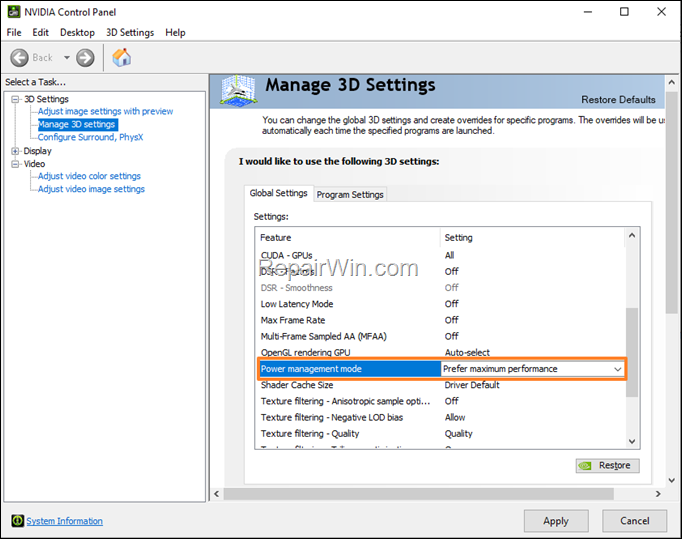The width and height of the screenshot is (682, 539).
Task: Click the Apply button
Action: (556, 521)
